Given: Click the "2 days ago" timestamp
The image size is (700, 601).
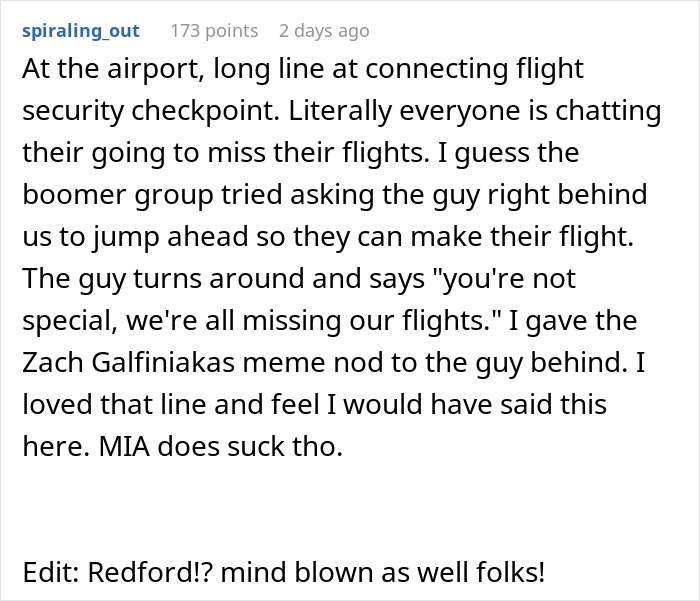Looking at the screenshot, I should 323,31.
